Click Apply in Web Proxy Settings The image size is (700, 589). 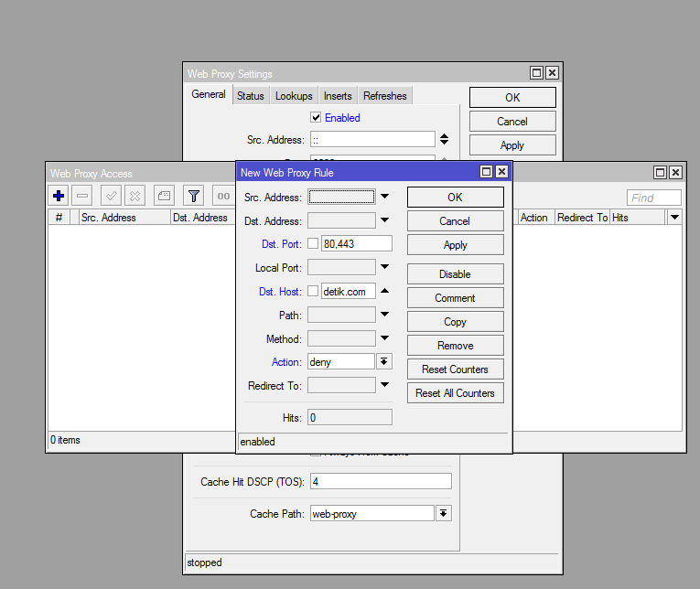click(512, 145)
